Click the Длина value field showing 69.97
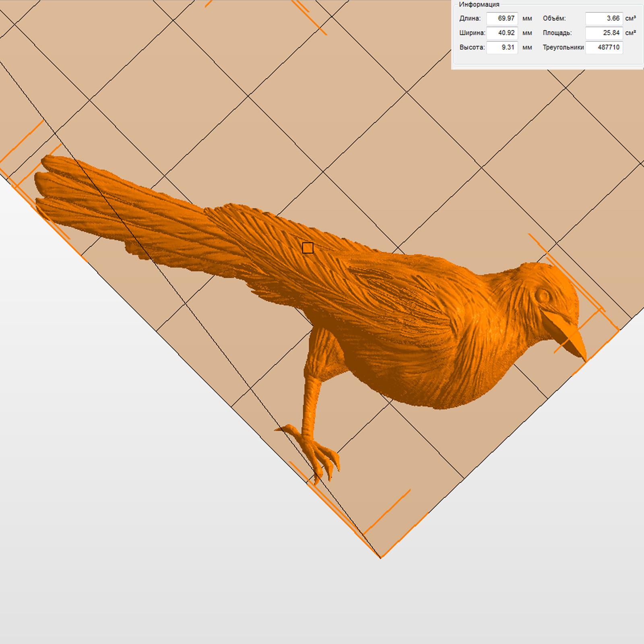The width and height of the screenshot is (644, 644). (502, 19)
